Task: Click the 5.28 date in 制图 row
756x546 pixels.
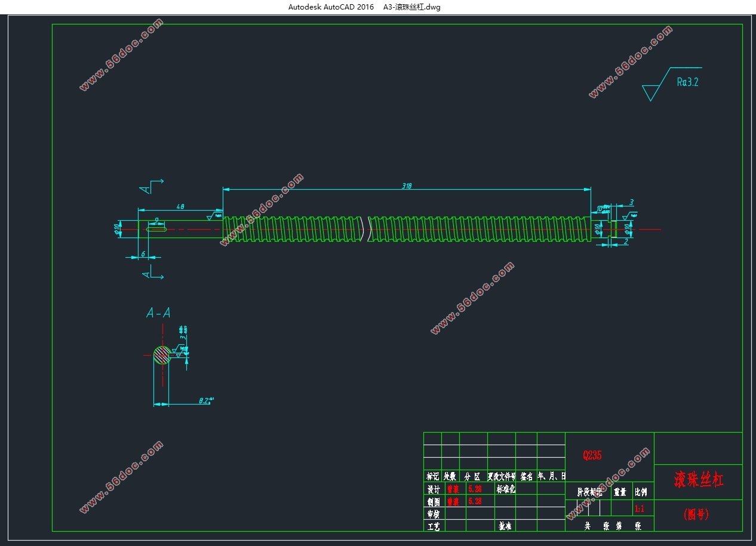Action: pos(475,501)
